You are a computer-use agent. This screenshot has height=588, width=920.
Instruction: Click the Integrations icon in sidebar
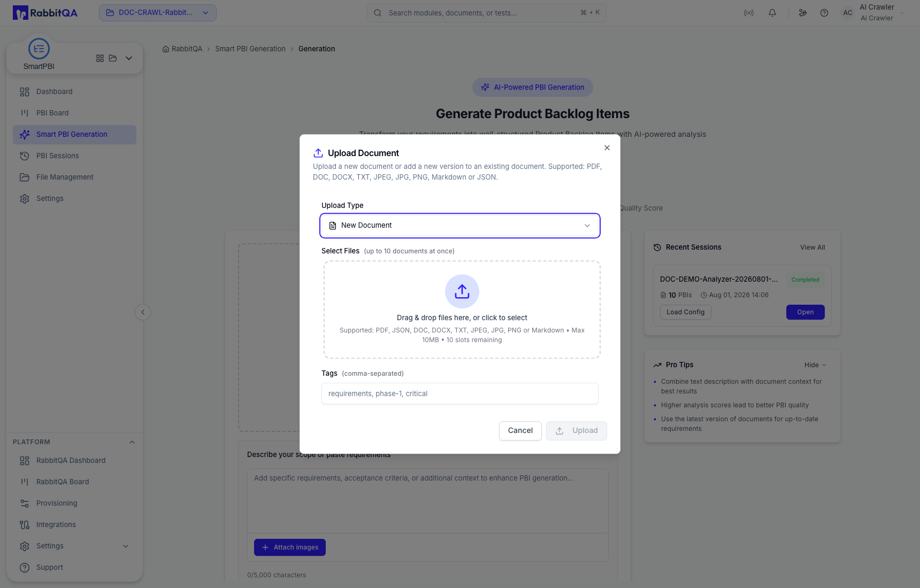pos(25,525)
